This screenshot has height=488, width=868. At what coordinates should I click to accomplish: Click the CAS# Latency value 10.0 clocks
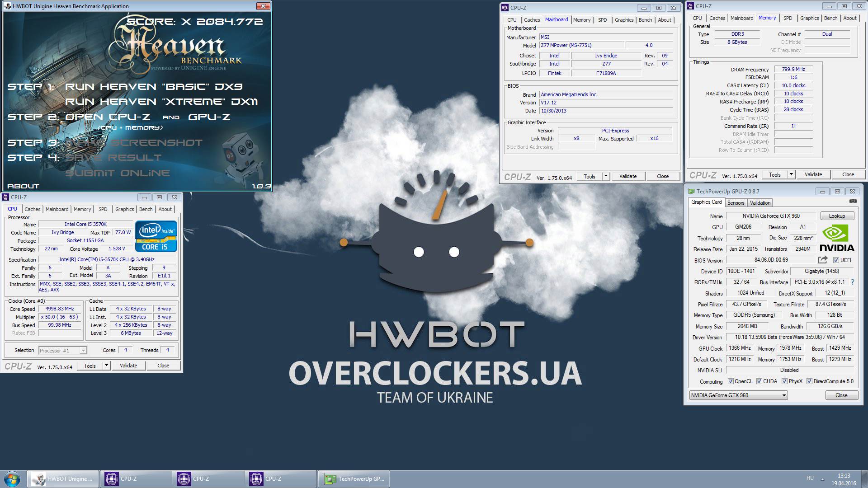point(793,85)
